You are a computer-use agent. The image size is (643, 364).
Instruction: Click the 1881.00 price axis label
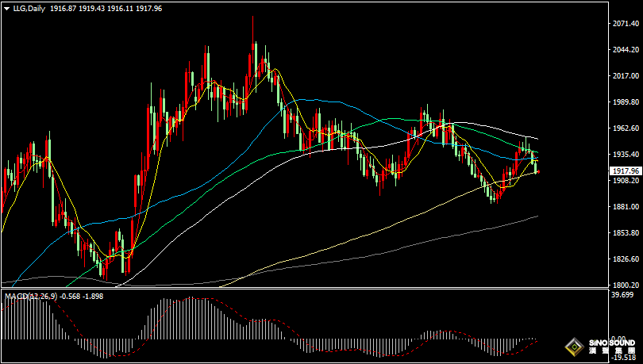(626, 207)
